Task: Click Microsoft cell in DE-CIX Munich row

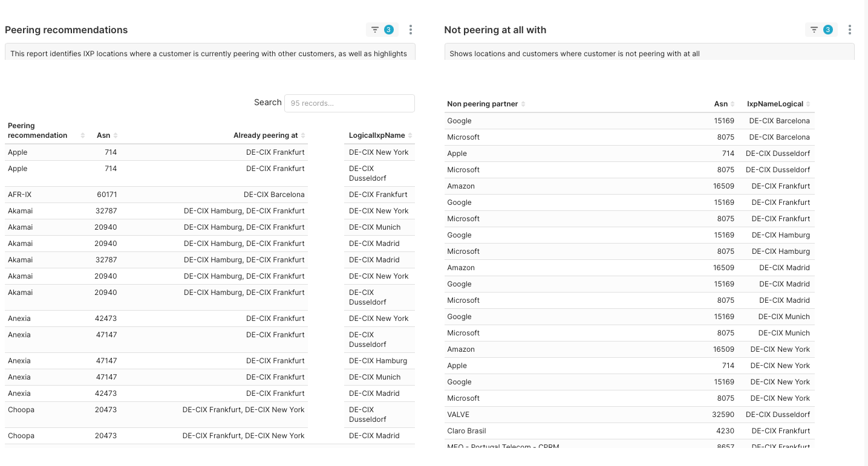Action: pyautogui.click(x=463, y=333)
